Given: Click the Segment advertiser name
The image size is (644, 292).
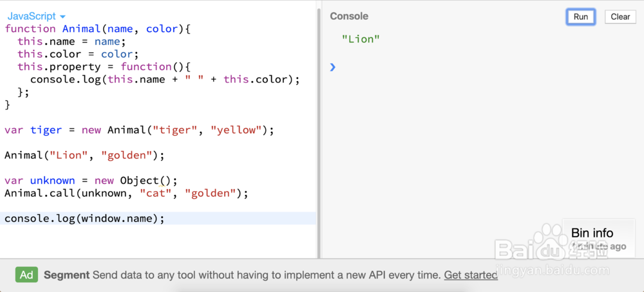Looking at the screenshot, I should pyautogui.click(x=66, y=275).
